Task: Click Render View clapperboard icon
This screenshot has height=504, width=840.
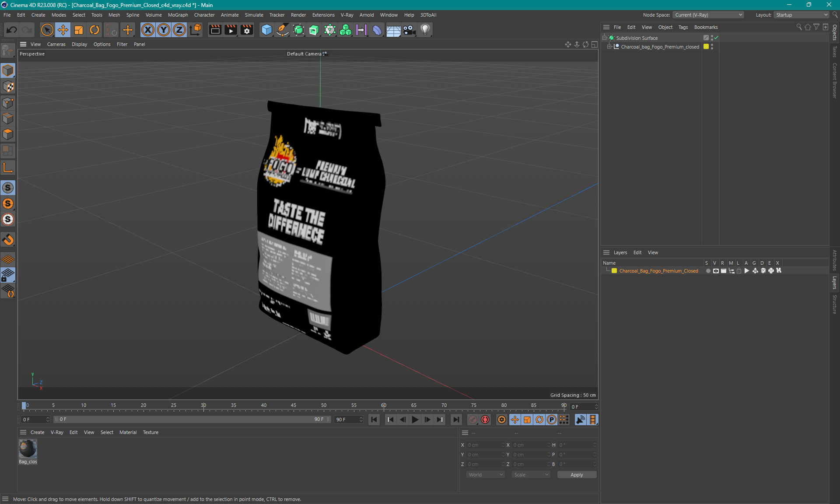Action: tap(215, 30)
